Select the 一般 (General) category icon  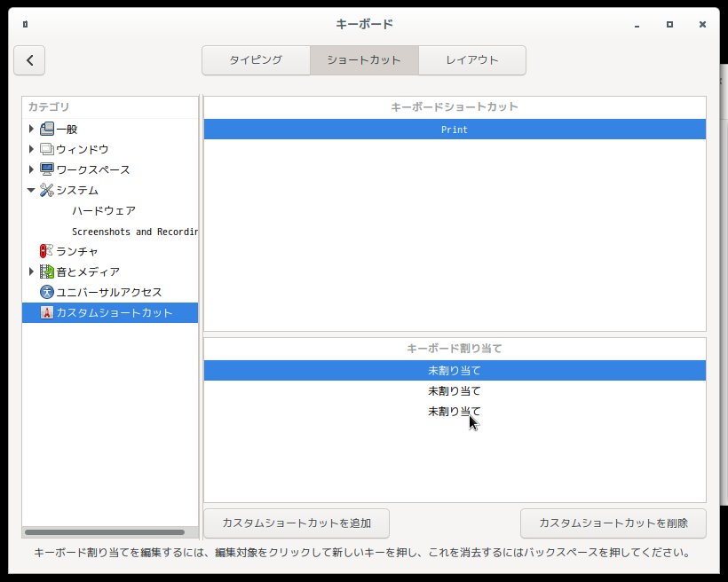(x=49, y=129)
